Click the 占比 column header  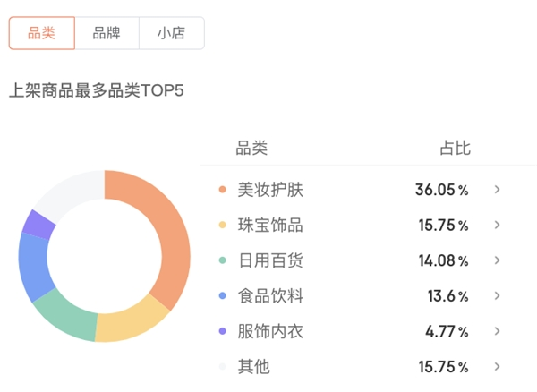click(454, 149)
